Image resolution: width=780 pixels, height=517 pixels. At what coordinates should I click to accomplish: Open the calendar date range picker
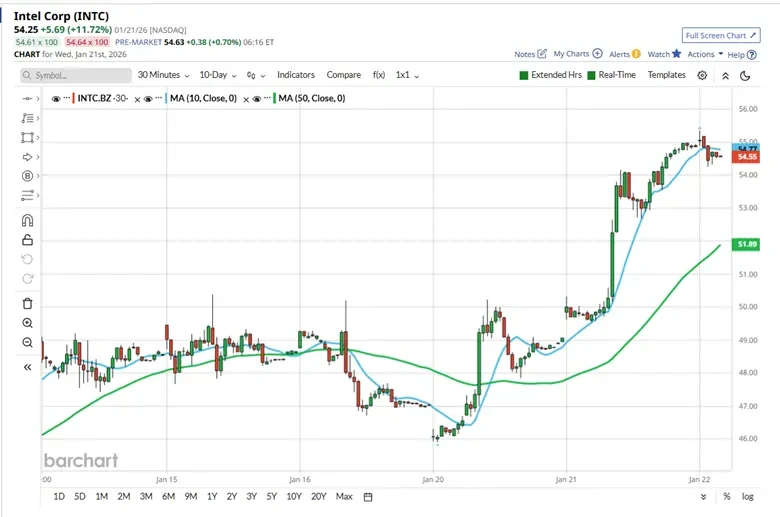[368, 497]
